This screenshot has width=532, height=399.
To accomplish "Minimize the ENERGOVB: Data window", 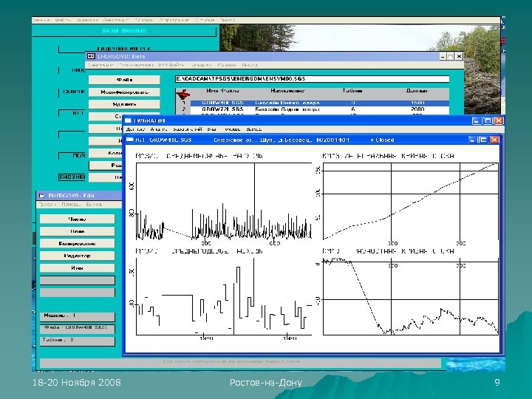I will click(x=443, y=56).
